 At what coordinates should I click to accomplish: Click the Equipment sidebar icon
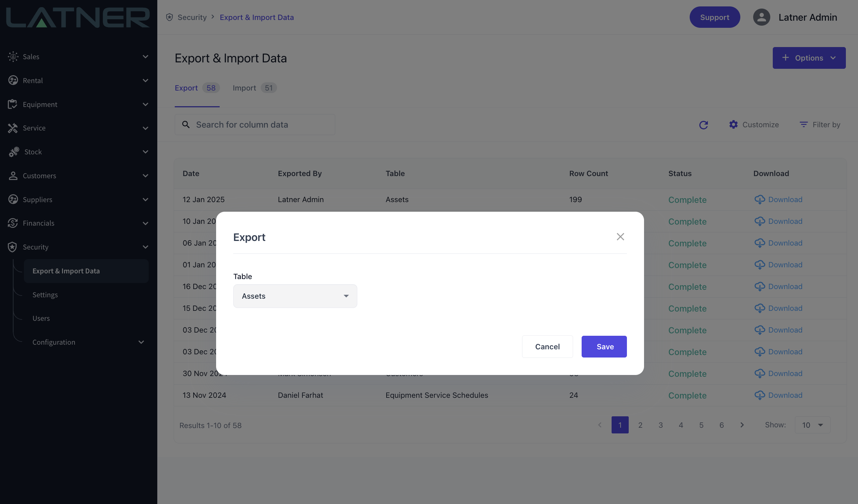12,104
